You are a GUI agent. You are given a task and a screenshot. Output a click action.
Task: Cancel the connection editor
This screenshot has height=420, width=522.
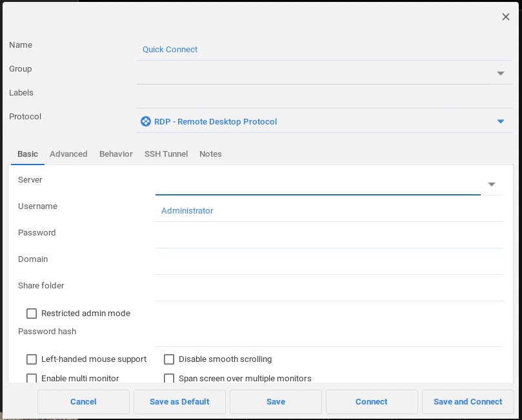(83, 401)
